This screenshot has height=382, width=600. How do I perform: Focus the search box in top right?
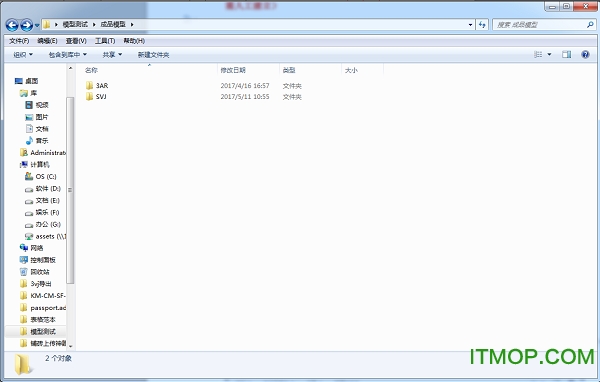(540, 25)
